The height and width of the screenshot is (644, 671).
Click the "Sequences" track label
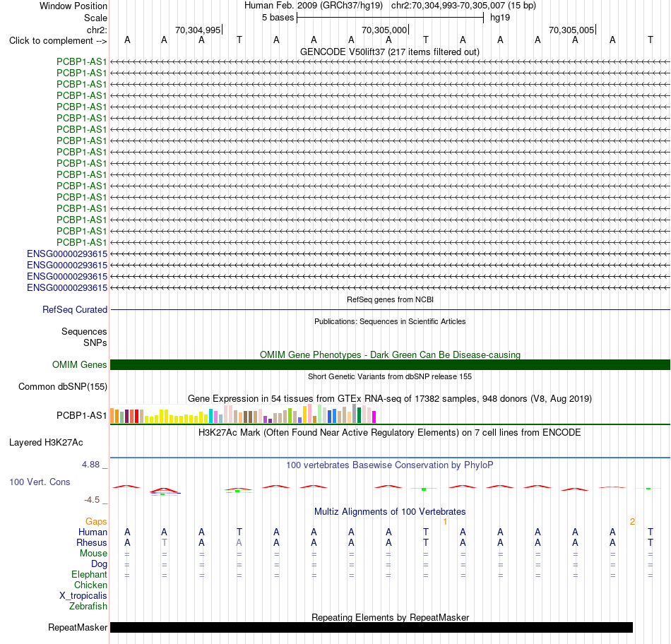point(84,331)
